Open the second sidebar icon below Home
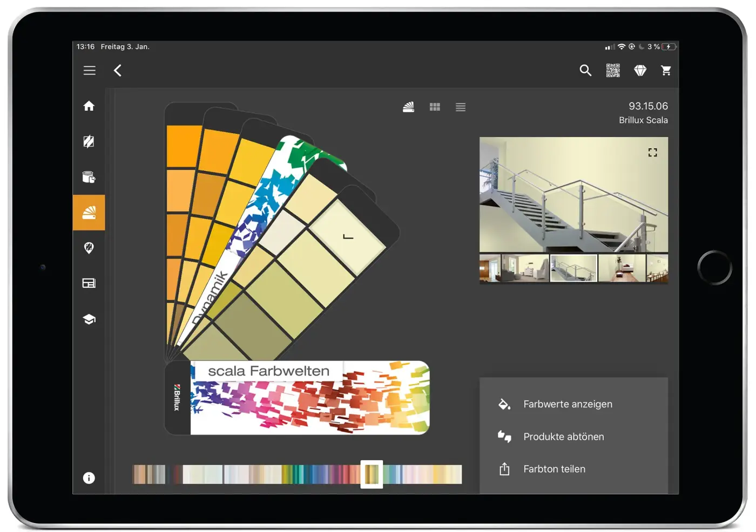The height and width of the screenshot is (532, 756). 89,141
